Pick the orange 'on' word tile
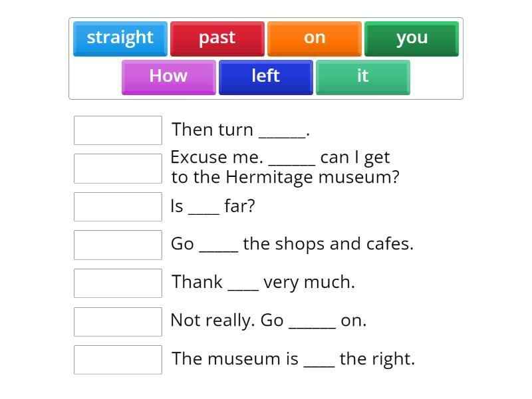The image size is (532, 399). coord(315,38)
